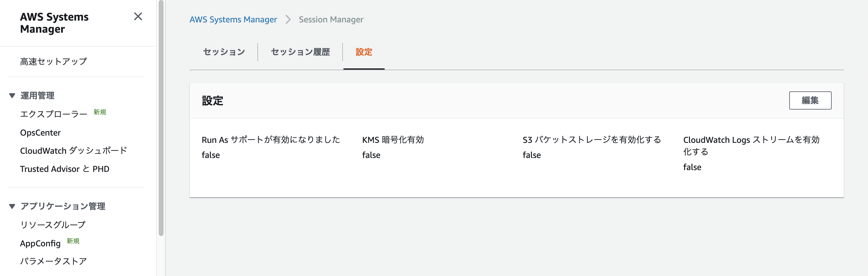Viewport: 868px width, 276px height.
Task: Open リソースグループ in sidebar
Action: (53, 225)
